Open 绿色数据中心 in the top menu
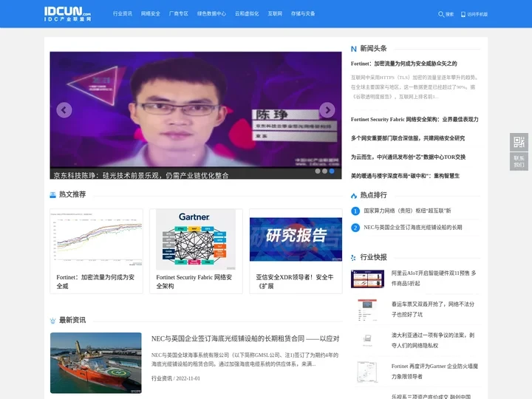 click(211, 13)
